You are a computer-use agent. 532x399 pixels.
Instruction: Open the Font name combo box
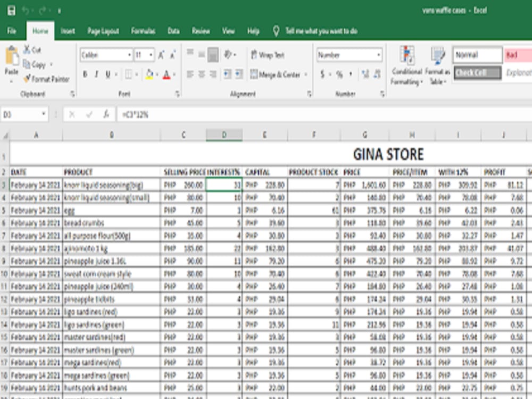pos(106,55)
